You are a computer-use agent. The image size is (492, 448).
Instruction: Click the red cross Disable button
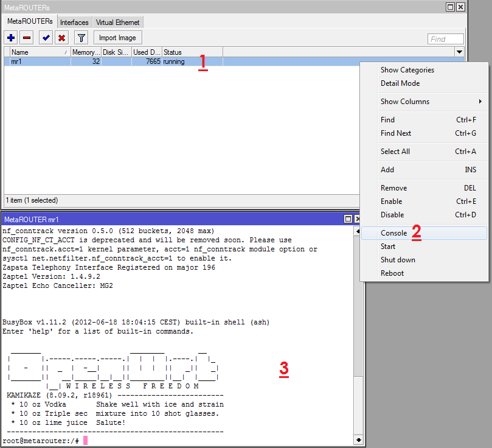click(x=61, y=38)
